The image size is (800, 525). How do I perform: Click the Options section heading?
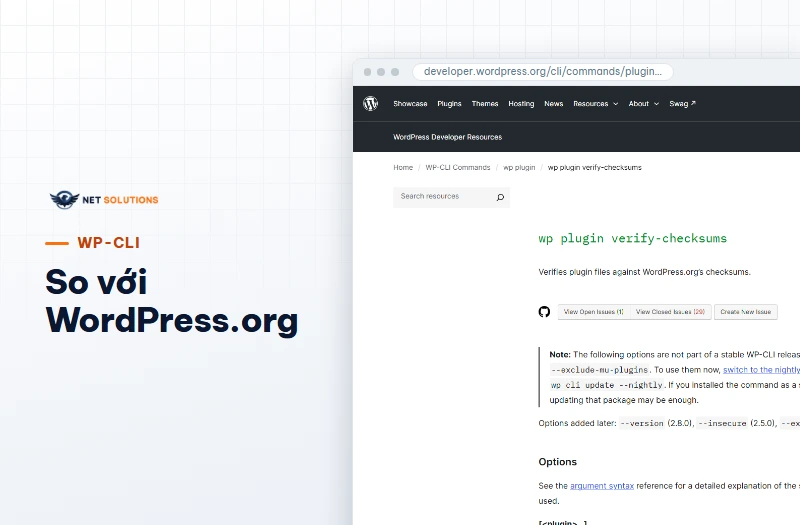tap(558, 462)
